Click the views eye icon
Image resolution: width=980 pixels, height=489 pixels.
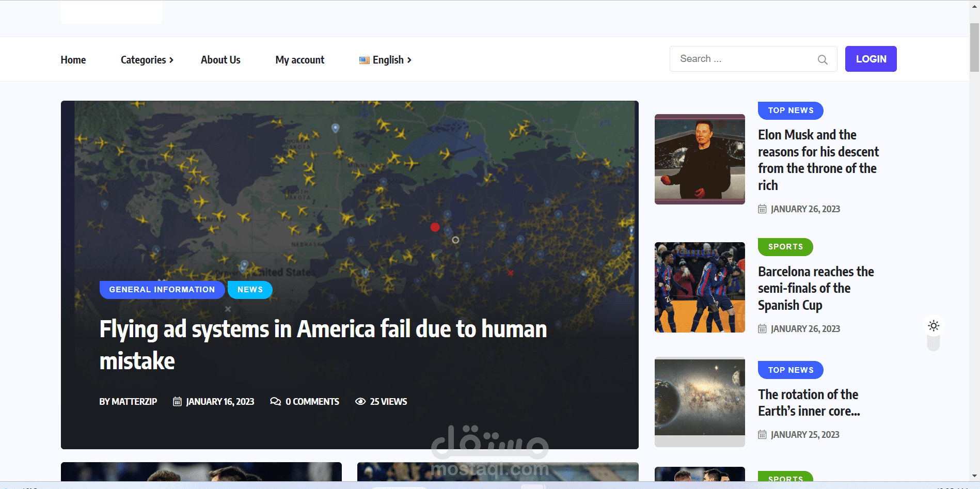tap(360, 402)
